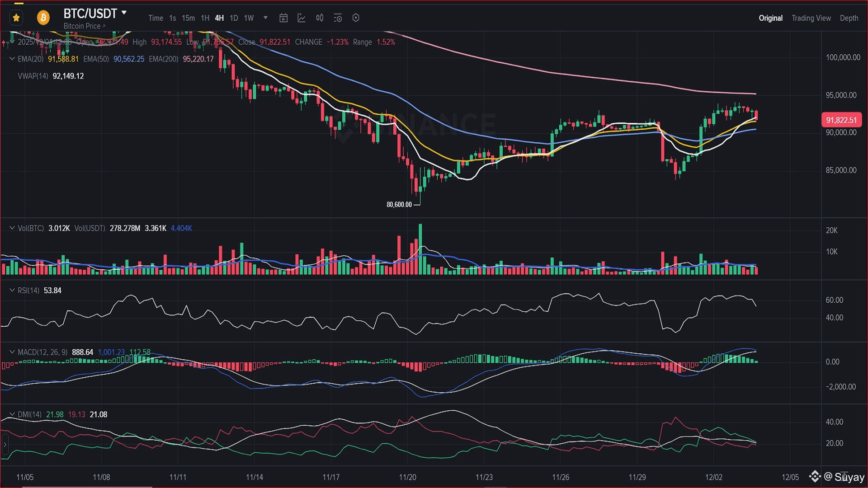The width and height of the screenshot is (868, 488).
Task: Open the BTC/USDT trading pair dropdown
Action: (124, 13)
